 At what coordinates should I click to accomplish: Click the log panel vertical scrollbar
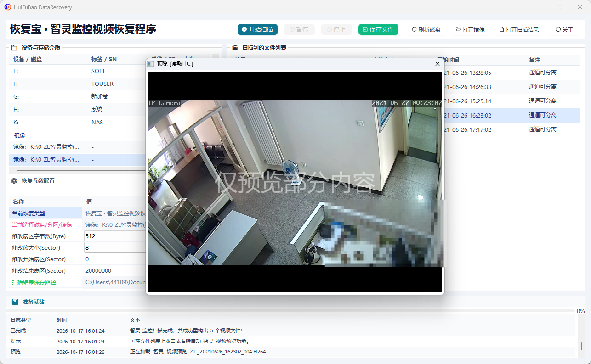pos(581,346)
